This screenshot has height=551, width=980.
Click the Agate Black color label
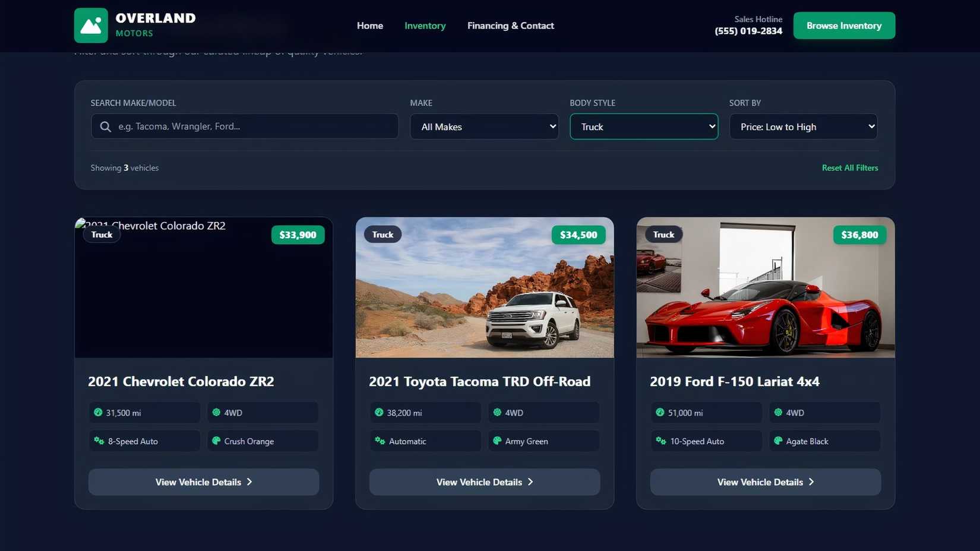[x=807, y=441]
